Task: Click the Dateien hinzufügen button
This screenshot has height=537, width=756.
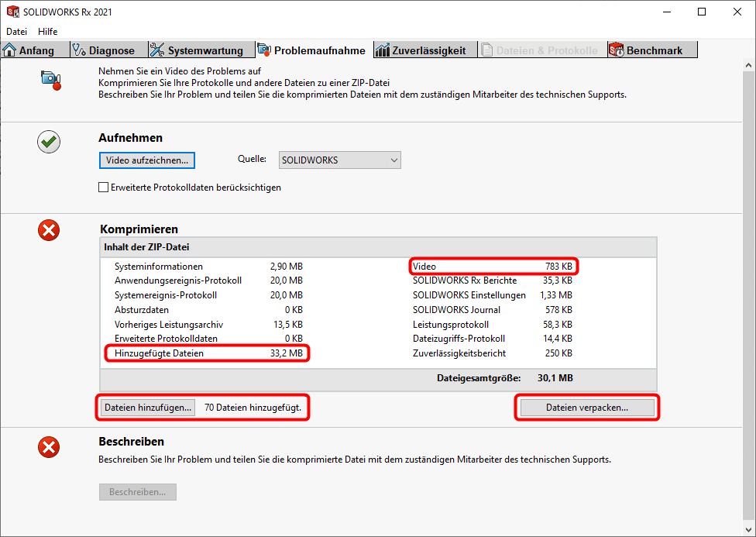Action: click(147, 407)
